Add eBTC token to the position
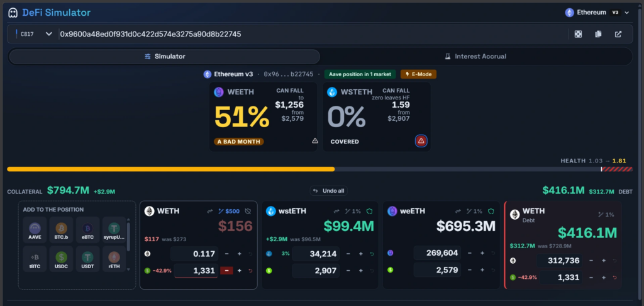The width and height of the screenshot is (644, 306). click(x=87, y=229)
